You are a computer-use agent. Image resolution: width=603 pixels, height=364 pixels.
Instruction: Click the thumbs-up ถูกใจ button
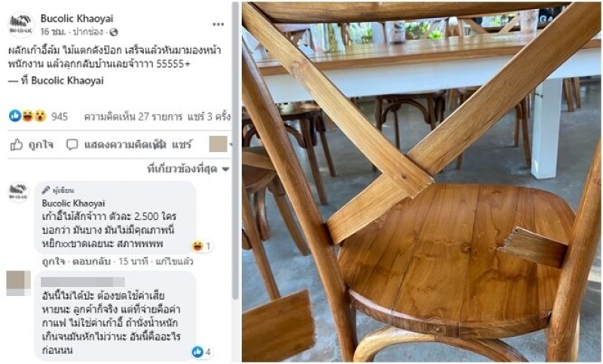tap(32, 145)
